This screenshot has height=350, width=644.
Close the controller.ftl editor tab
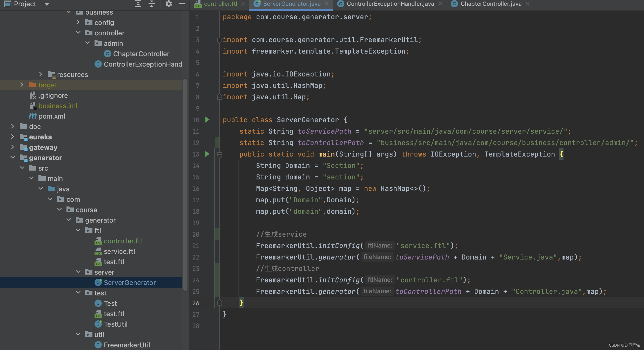[243, 4]
